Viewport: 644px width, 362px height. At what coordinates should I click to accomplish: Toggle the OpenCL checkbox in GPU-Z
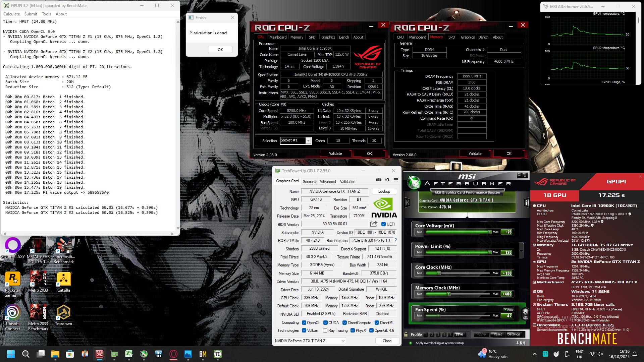coord(304,323)
